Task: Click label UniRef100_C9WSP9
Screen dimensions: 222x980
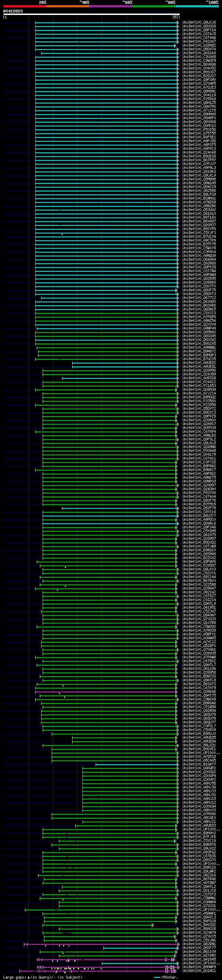Action: [x=199, y=60]
